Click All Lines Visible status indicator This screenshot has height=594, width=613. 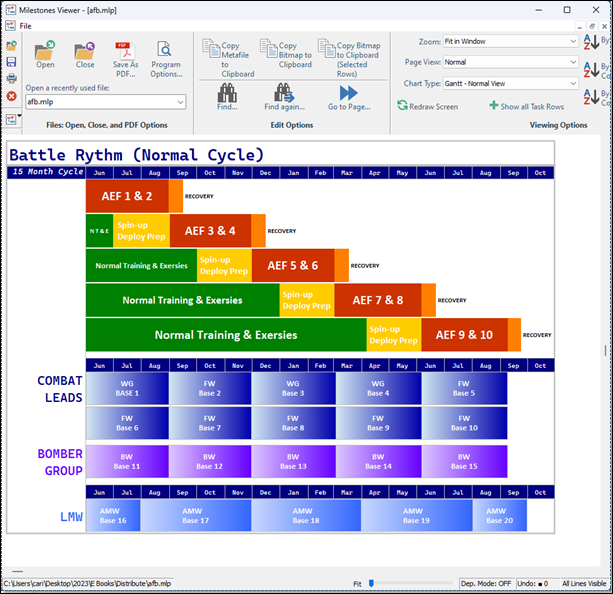584,583
